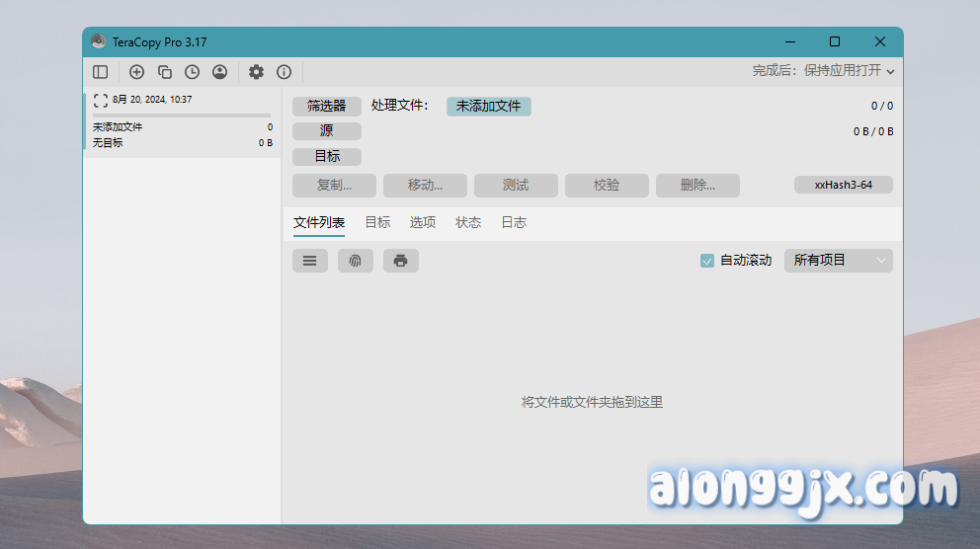Switch to the 选项 tab
The width and height of the screenshot is (980, 549).
tap(423, 223)
